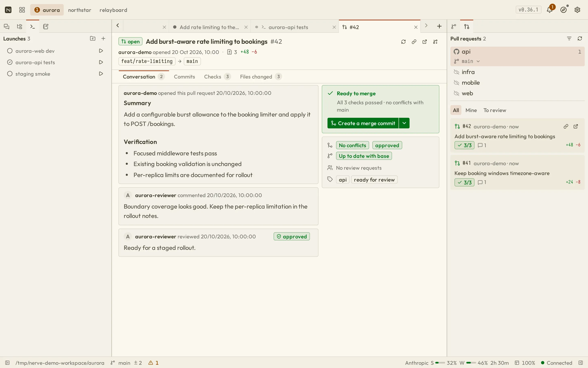Viewport: 588px width, 368px height.
Task: Open the compass icon in top bar
Action: pyautogui.click(x=564, y=10)
